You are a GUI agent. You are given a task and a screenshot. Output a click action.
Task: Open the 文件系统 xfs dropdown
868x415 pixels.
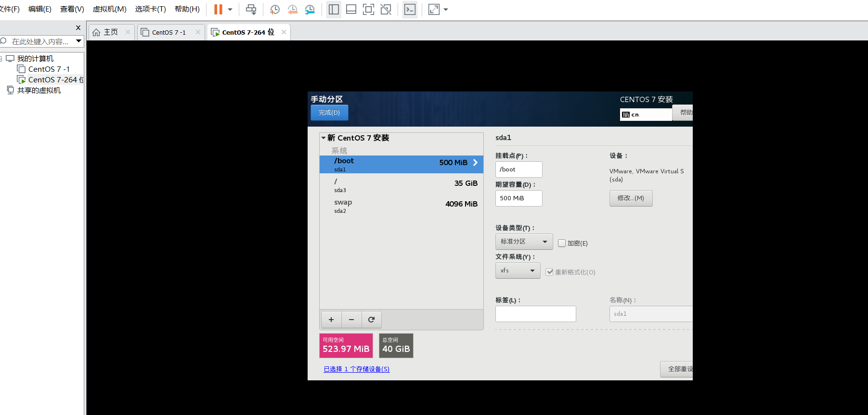[x=518, y=271]
